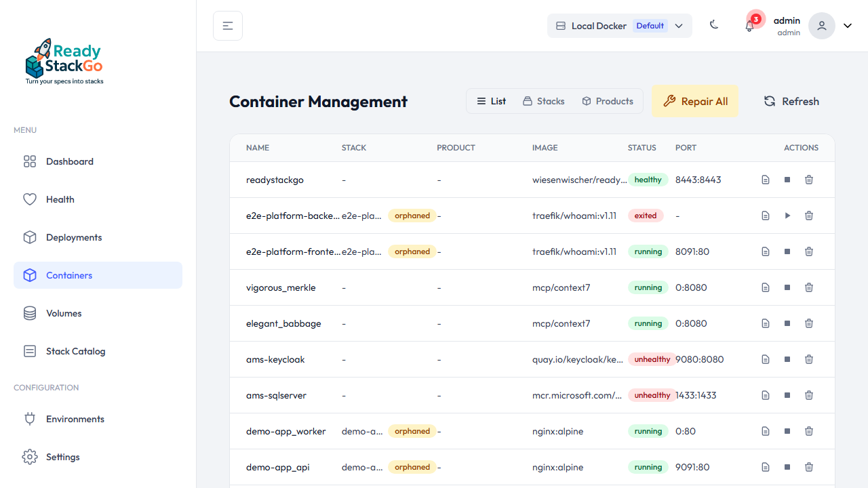868x488 pixels.
Task: Toggle dark mode with the moon icon
Action: coord(714,24)
